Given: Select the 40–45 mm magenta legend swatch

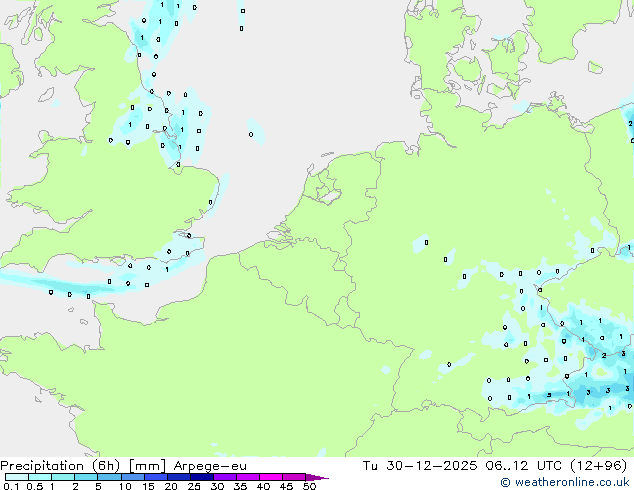Looking at the screenshot, I should 270,477.
